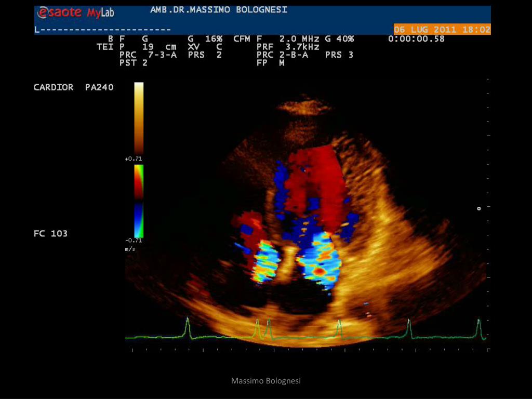This screenshot has width=532, height=399.
Task: Select the FP M filter setting
Action: [x=270, y=63]
